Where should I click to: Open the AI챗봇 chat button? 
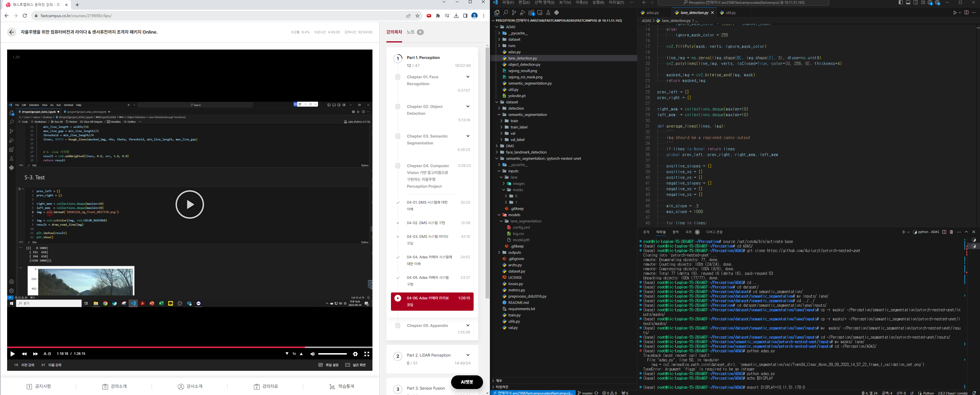tap(466, 382)
